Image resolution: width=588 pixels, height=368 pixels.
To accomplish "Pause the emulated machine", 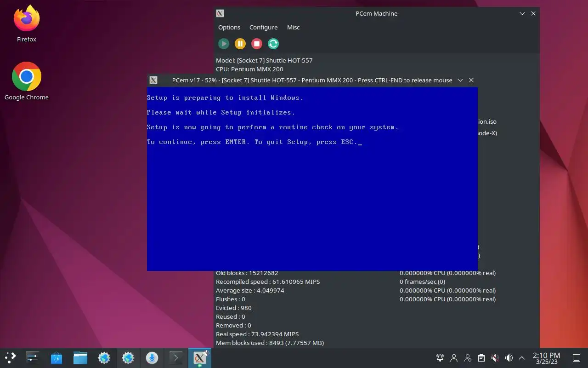I will click(x=240, y=44).
